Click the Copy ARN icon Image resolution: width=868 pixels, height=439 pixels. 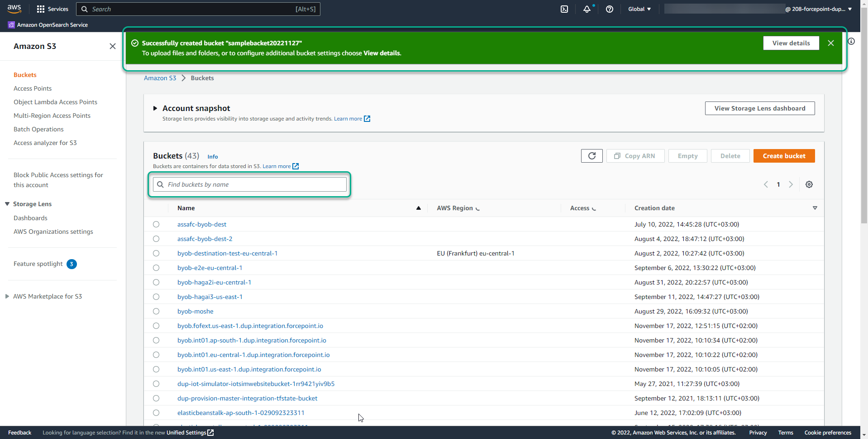tap(617, 155)
